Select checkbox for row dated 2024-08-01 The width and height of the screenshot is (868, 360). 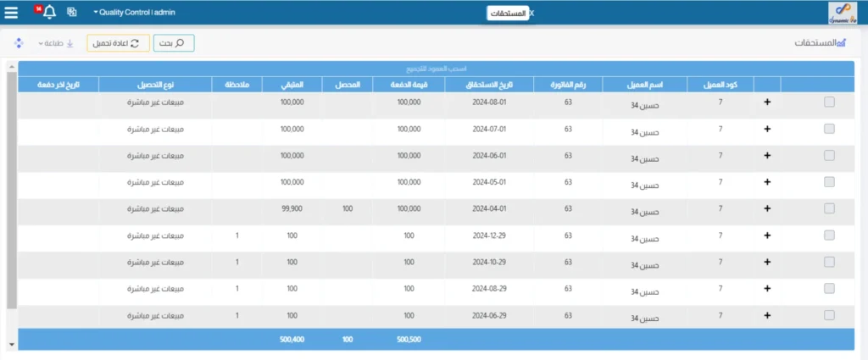[829, 102]
